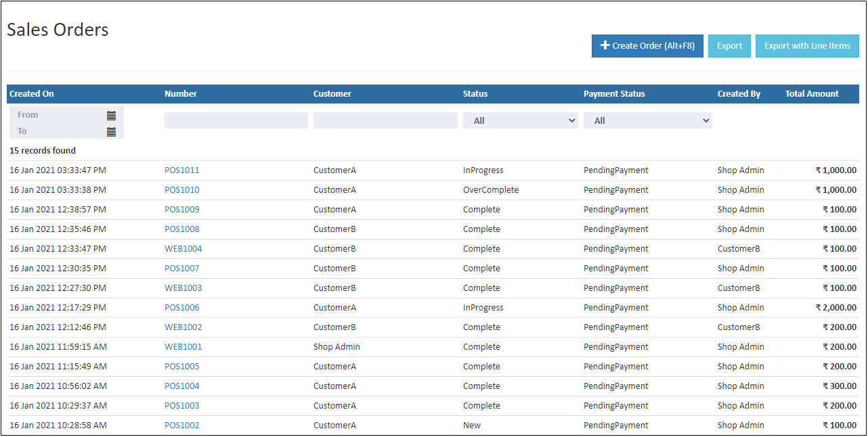
Task: Select the Sales Orders page title
Action: pos(58,30)
